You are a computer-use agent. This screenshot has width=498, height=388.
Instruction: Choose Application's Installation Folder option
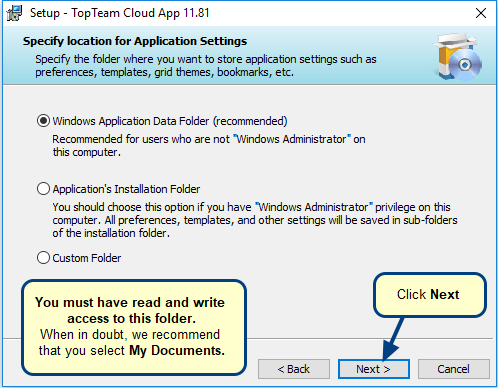click(x=43, y=189)
